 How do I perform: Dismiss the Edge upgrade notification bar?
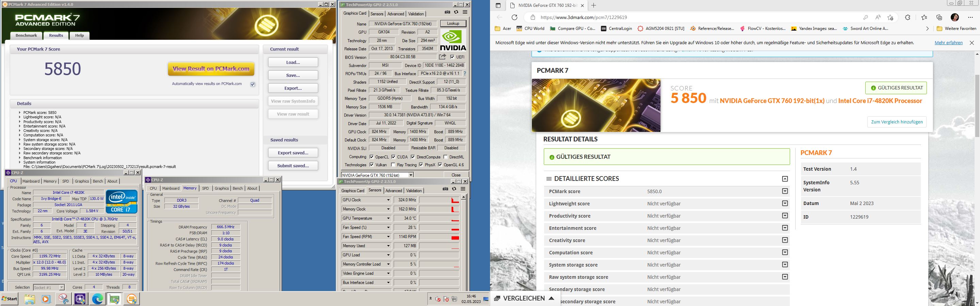point(971,42)
